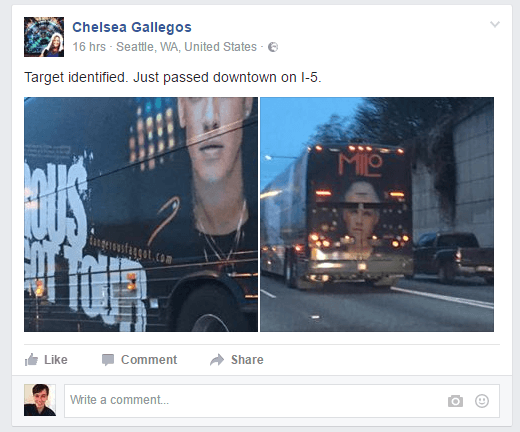Click your commenter avatar thumbnail
The image size is (520, 432).
click(x=40, y=400)
